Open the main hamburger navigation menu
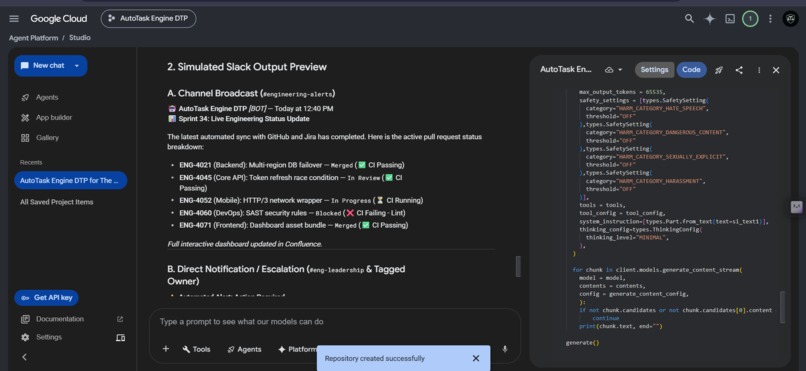 pos(14,19)
